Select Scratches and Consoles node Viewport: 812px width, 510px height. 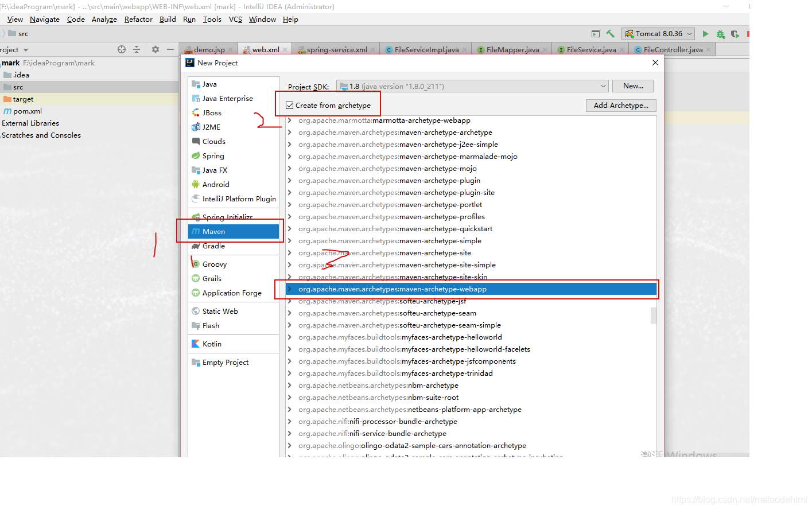pyautogui.click(x=41, y=135)
